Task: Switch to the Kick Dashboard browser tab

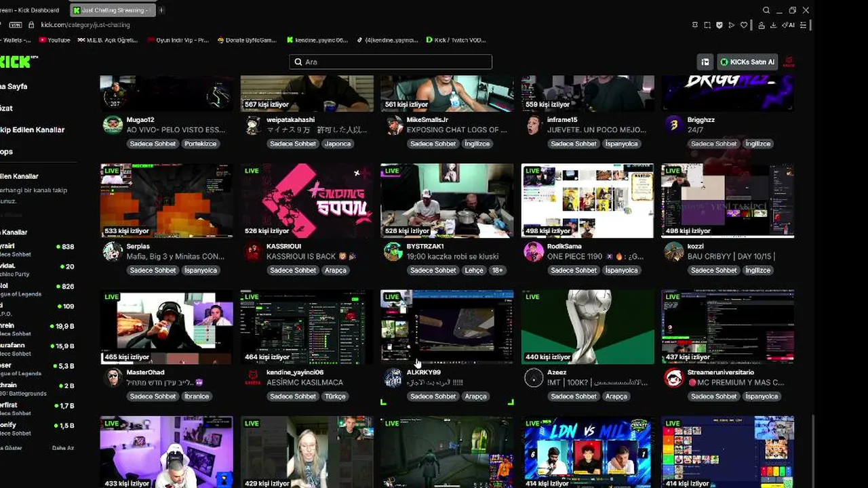Action: (31, 10)
